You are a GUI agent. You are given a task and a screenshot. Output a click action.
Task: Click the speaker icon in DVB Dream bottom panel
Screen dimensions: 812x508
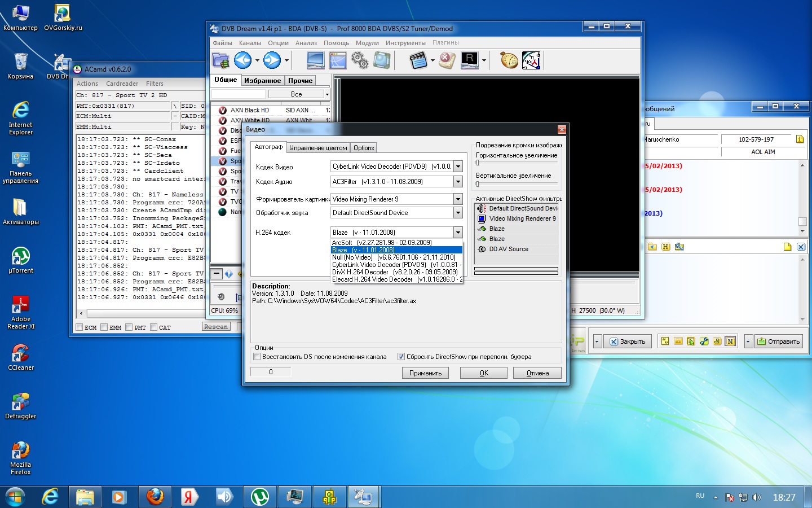221,296
